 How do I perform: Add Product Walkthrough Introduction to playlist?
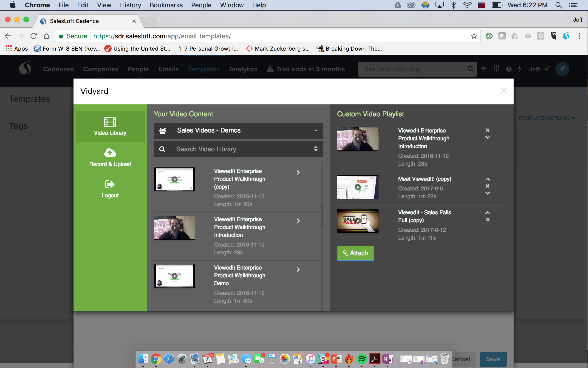tap(298, 221)
